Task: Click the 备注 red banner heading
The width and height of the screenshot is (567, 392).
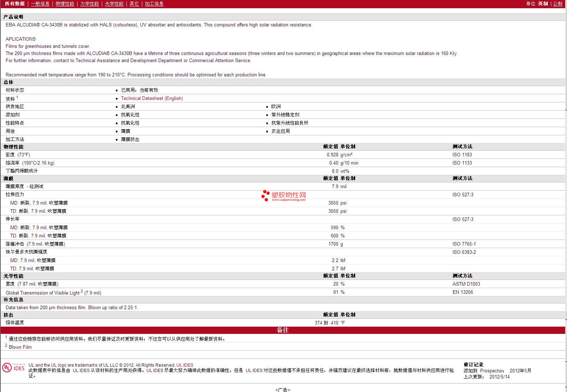Action: pos(283,330)
